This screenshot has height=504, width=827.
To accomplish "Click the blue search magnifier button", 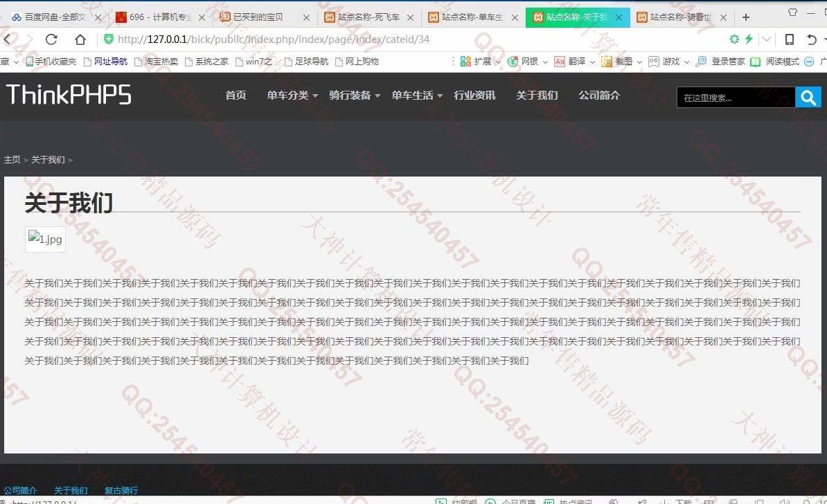I will [808, 97].
